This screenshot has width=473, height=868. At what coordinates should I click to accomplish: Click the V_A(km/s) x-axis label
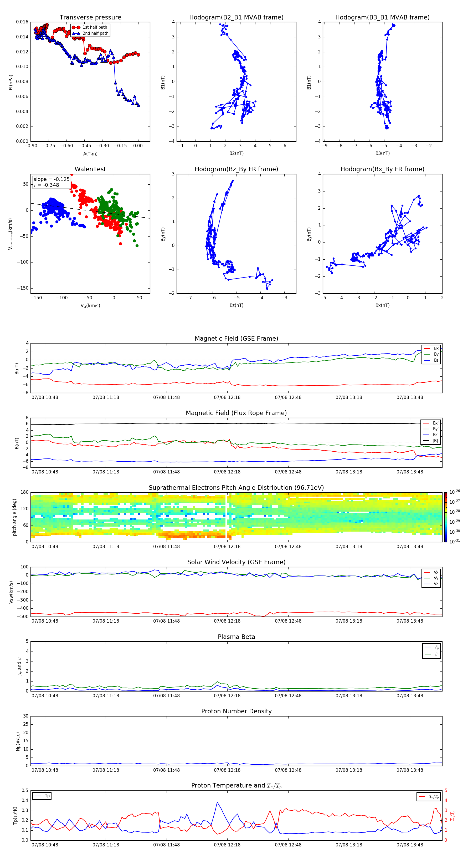coord(90,306)
